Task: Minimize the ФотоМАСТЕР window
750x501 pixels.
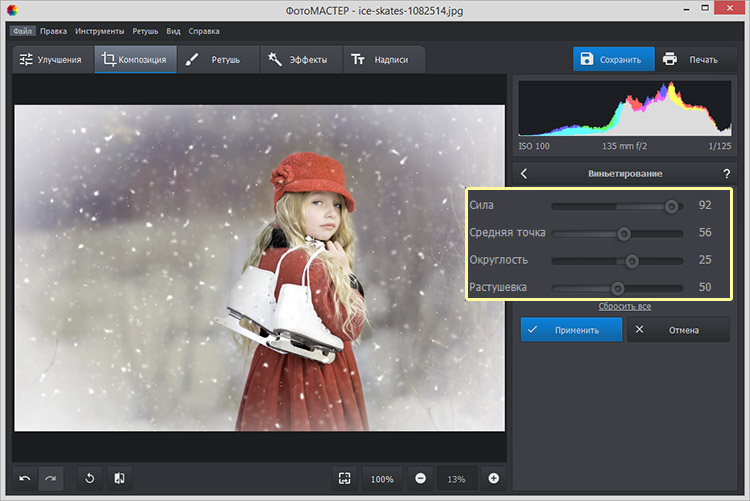Action: [686, 9]
